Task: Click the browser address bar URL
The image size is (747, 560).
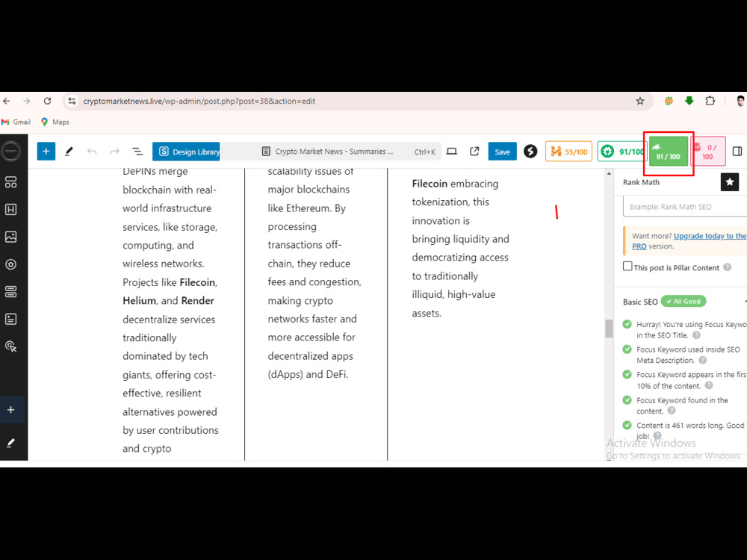Action: point(199,101)
